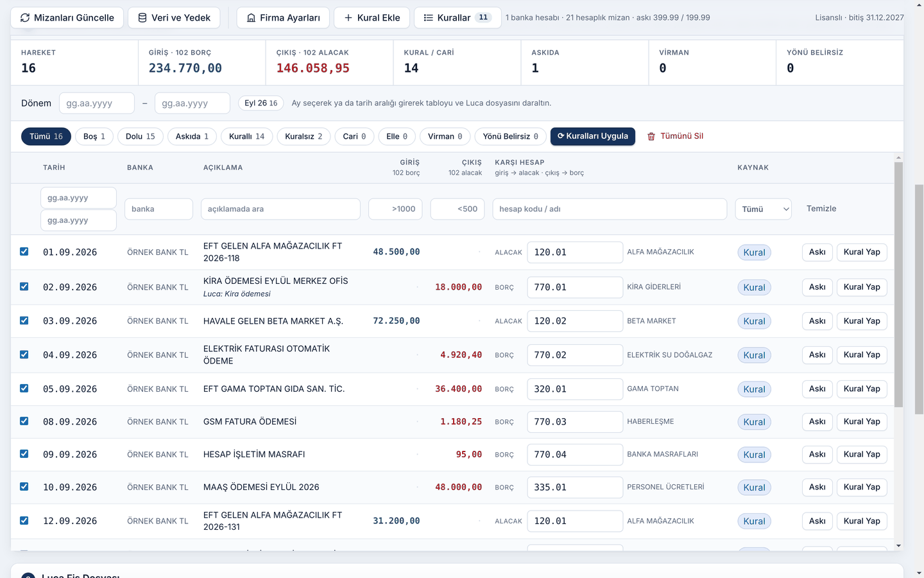Image resolution: width=924 pixels, height=578 pixels.
Task: Focus the açıklamada ara search field
Action: point(280,209)
